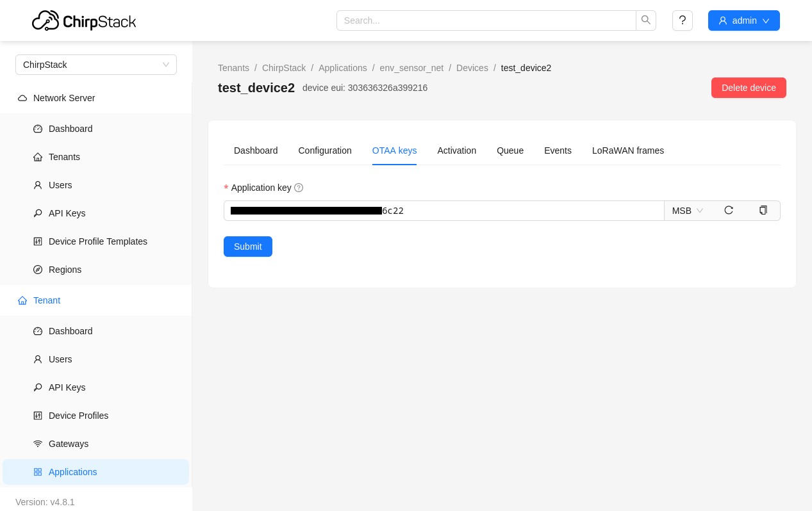
Task: Focus the Search input field
Action: (x=486, y=20)
